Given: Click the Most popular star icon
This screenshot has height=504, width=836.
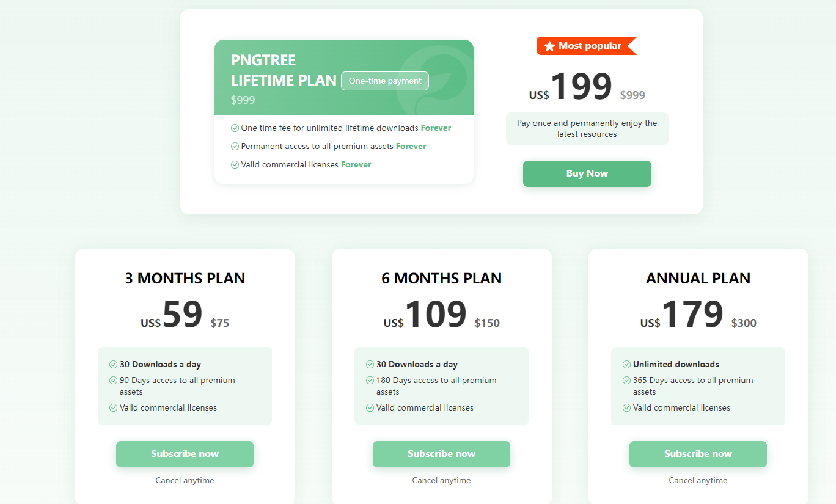Looking at the screenshot, I should (x=549, y=46).
